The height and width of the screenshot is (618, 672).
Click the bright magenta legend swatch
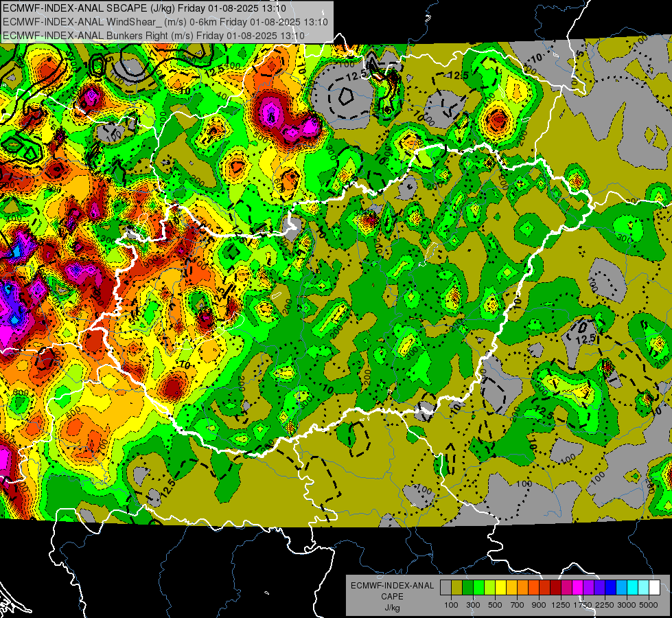(x=578, y=588)
